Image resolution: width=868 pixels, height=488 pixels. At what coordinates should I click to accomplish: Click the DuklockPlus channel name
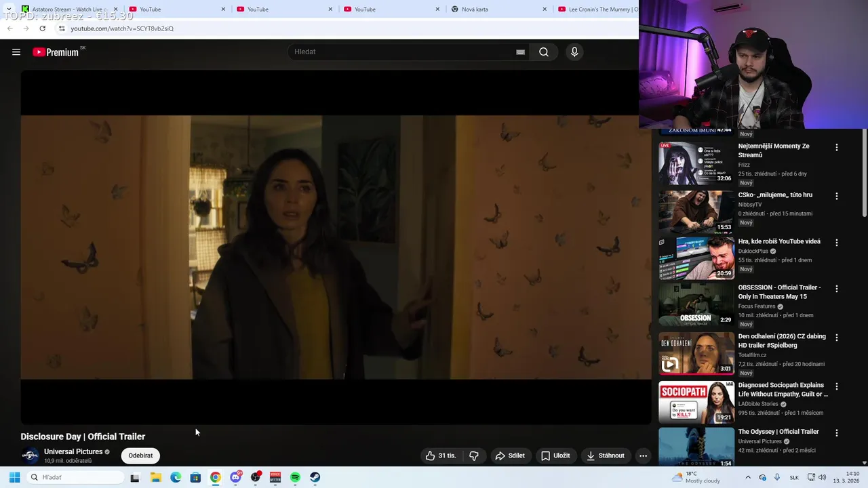pos(753,251)
